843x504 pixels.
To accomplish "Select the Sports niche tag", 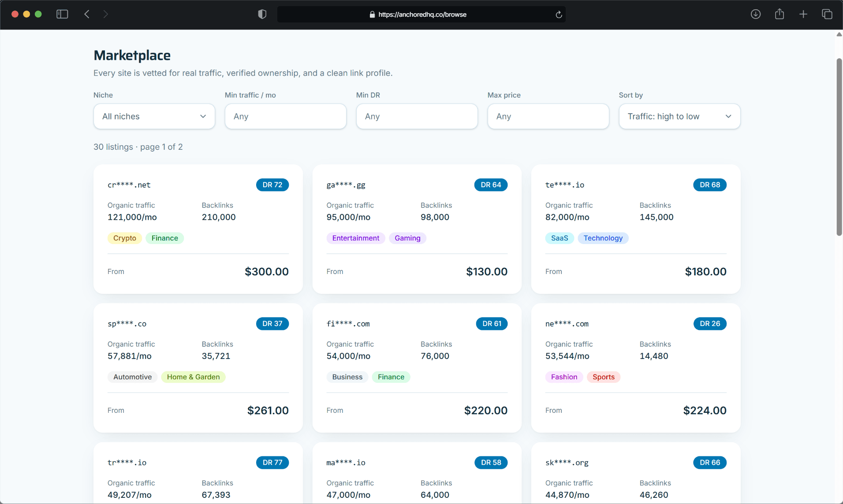I will (604, 377).
